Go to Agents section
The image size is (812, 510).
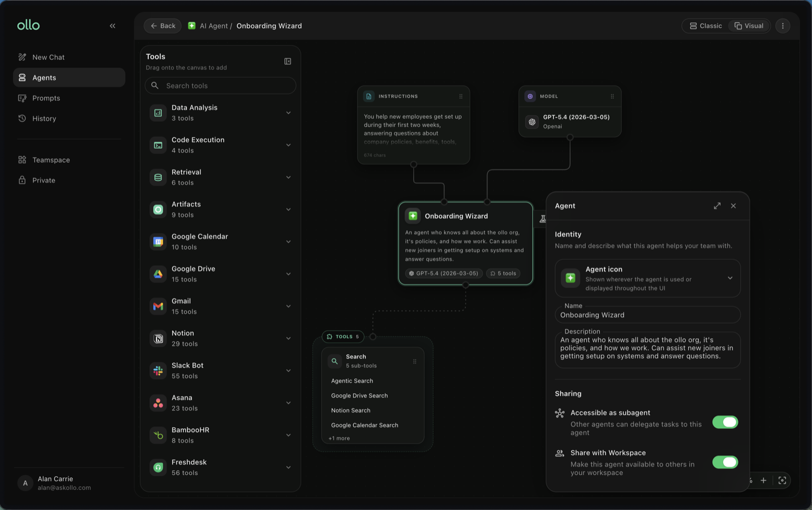(69, 78)
